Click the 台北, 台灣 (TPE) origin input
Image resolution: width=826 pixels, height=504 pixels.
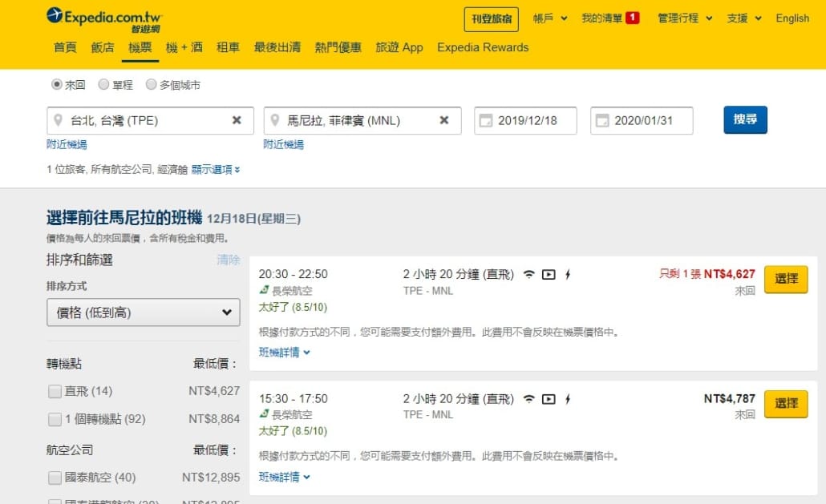[150, 120]
